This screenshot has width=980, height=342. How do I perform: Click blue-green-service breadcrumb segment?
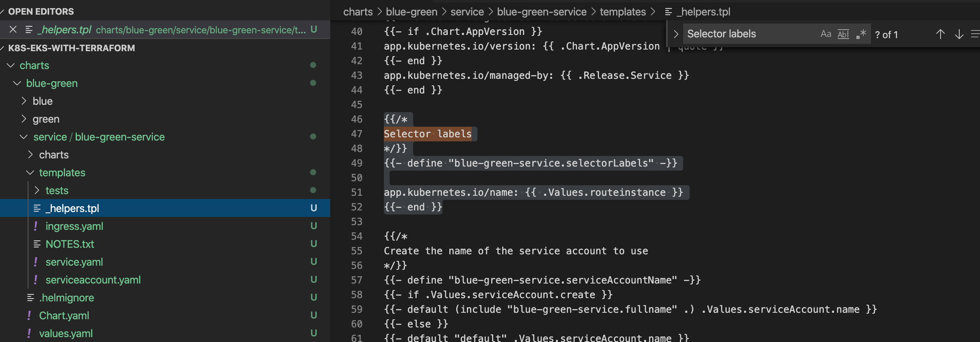point(541,12)
